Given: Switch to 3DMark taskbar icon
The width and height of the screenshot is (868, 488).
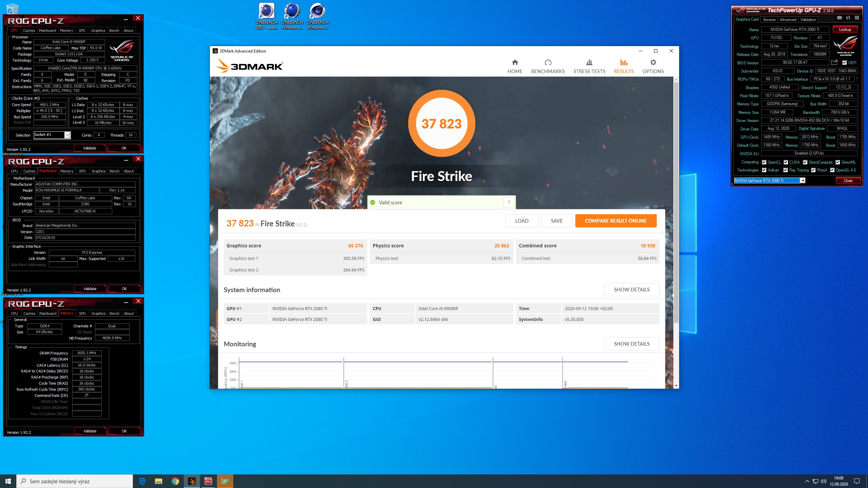Looking at the screenshot, I should [192, 481].
